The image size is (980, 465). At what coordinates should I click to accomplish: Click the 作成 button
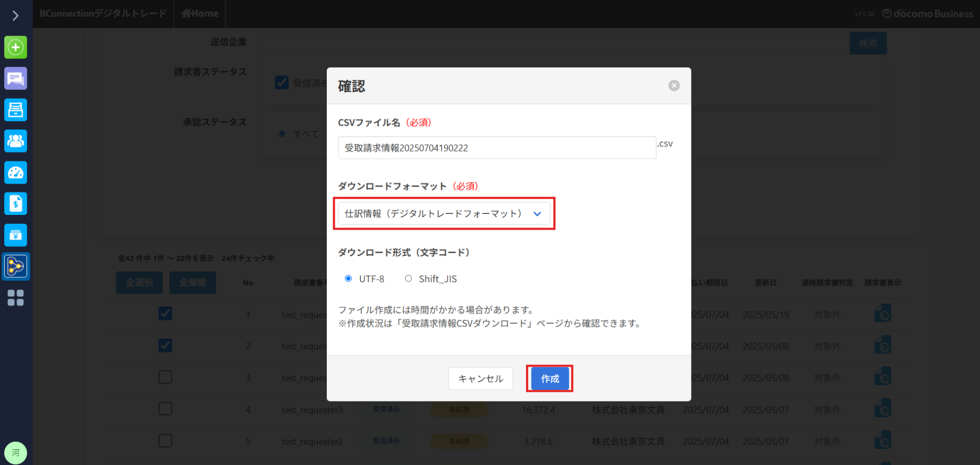click(550, 379)
